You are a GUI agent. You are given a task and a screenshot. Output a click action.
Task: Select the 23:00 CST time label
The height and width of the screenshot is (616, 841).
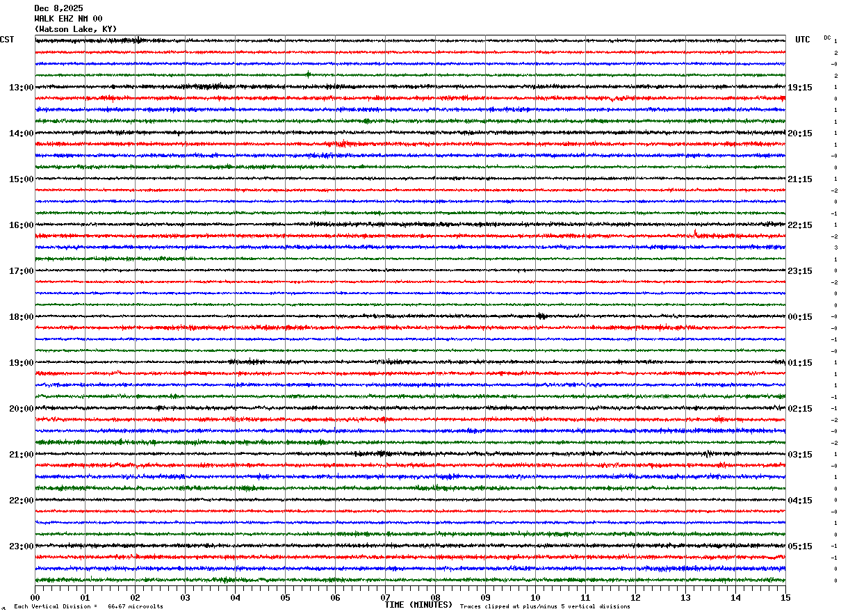pyautogui.click(x=22, y=546)
